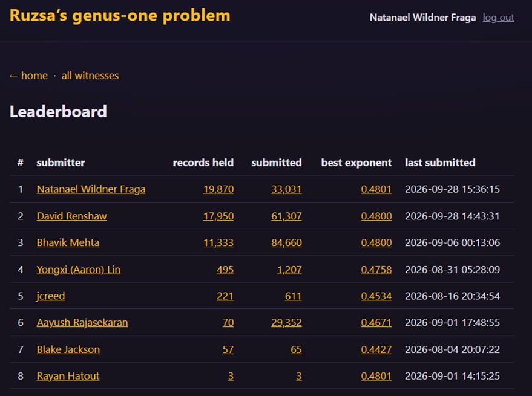Click timestamp 2026-09-28 14:43:31
532x396 pixels.
pyautogui.click(x=452, y=216)
